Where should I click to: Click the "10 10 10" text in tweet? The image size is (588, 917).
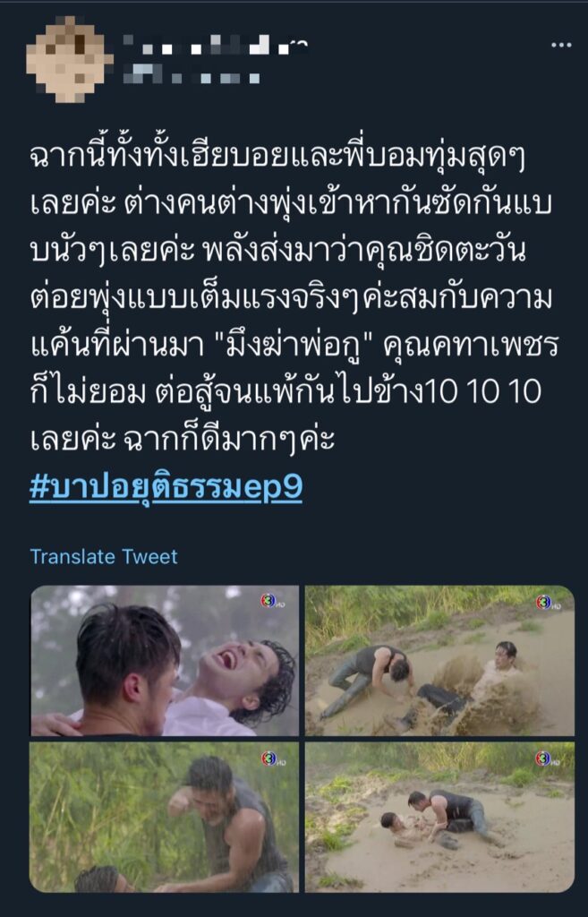pyautogui.click(x=483, y=392)
